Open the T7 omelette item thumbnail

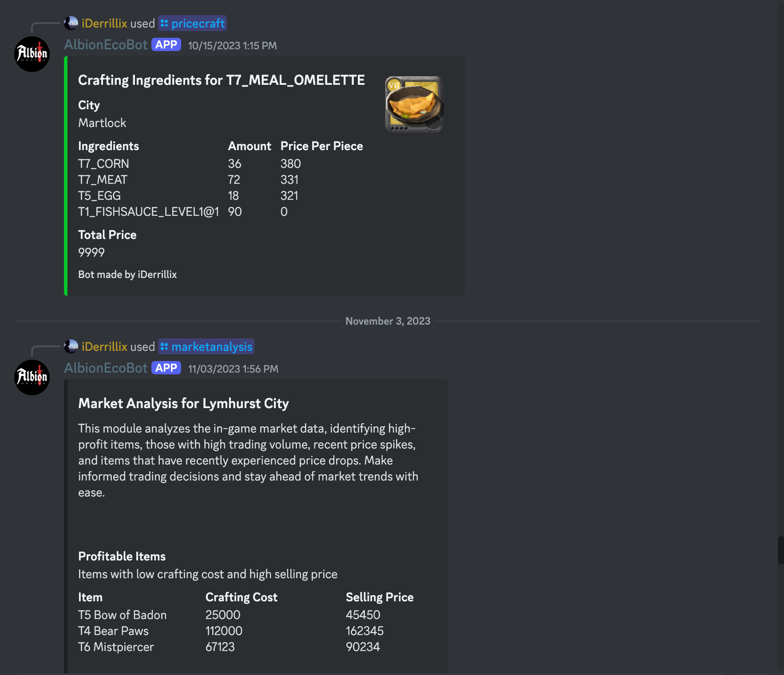coord(414,104)
